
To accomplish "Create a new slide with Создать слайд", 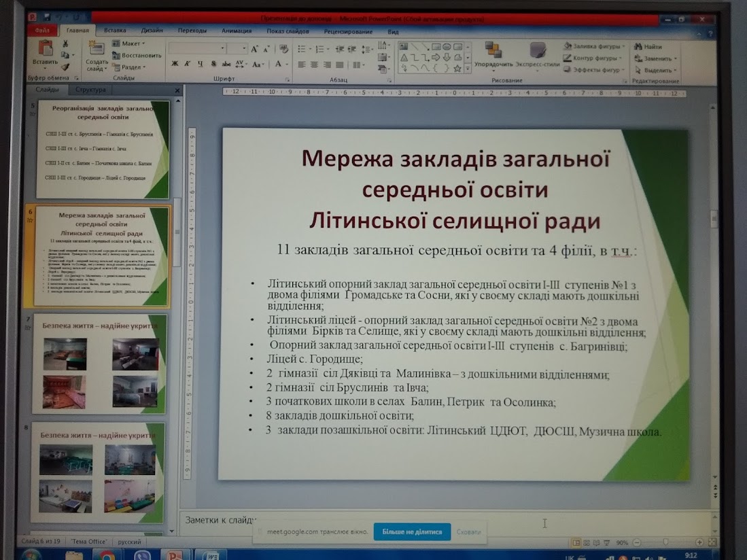I will [x=97, y=56].
